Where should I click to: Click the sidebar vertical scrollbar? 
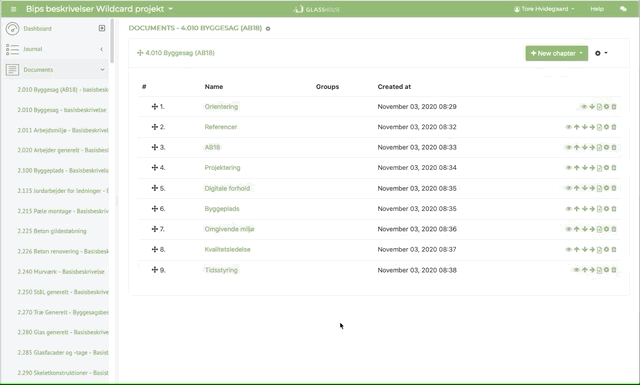(112, 41)
